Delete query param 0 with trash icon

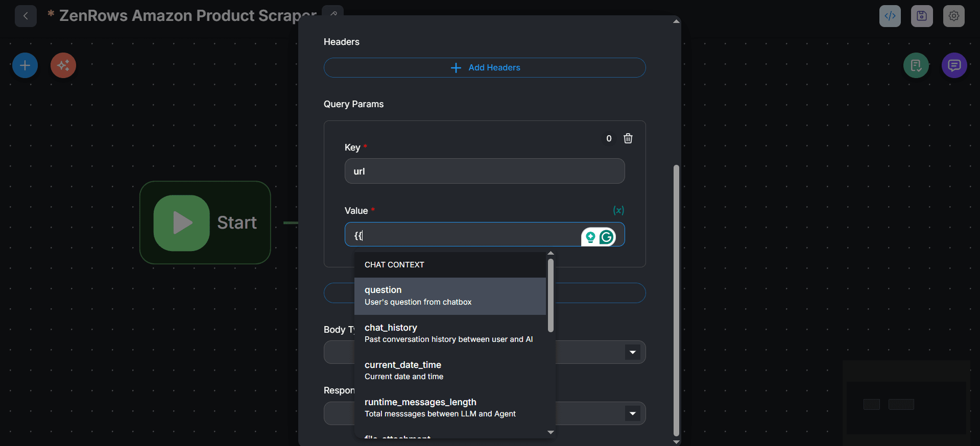(x=628, y=138)
